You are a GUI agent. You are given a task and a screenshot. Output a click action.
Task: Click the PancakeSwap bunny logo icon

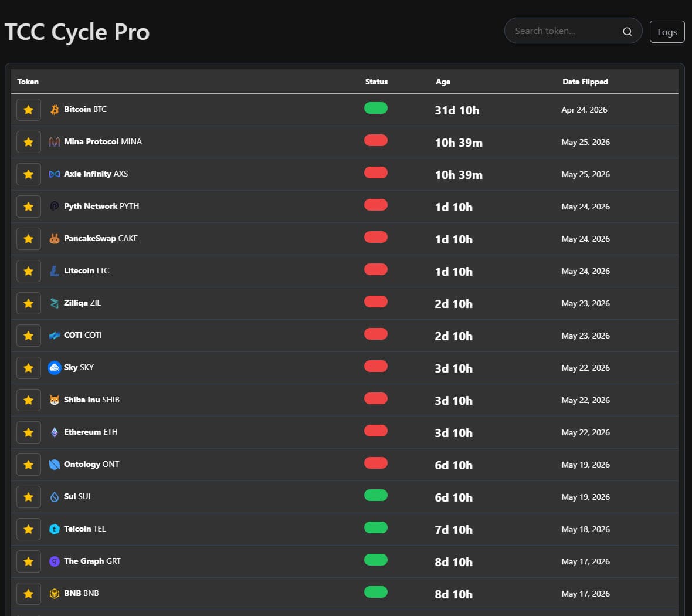(55, 238)
